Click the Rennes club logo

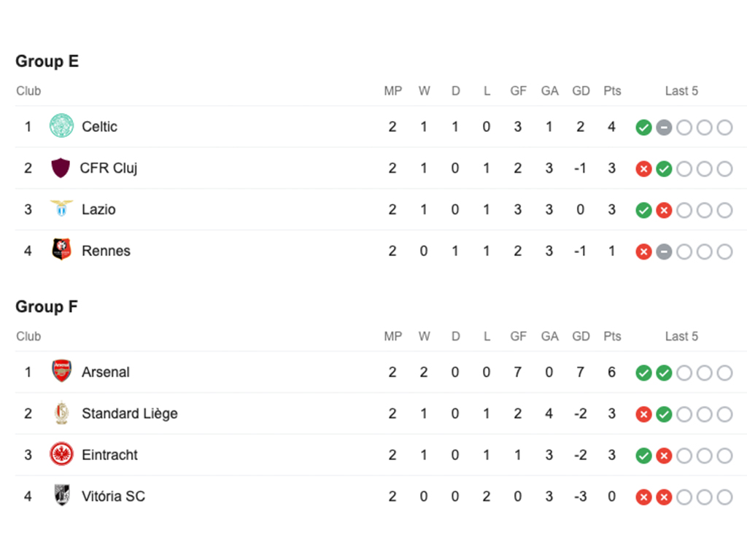tap(61, 251)
